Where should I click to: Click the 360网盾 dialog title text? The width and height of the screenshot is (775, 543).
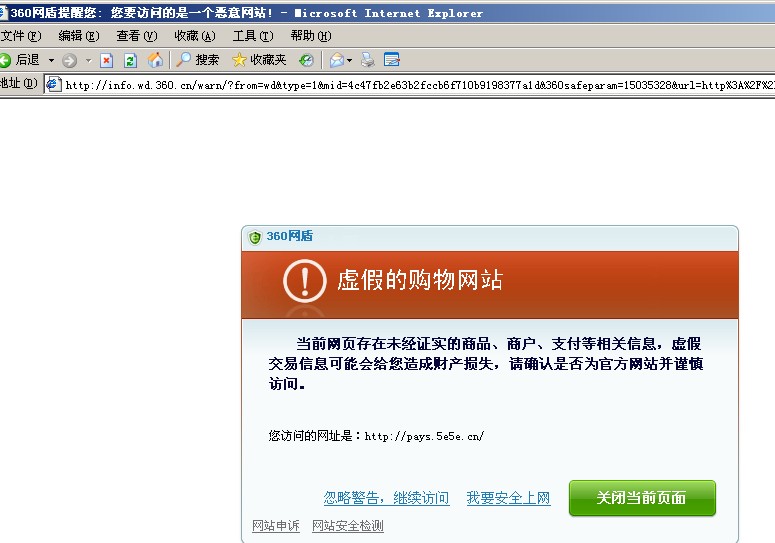[290, 236]
